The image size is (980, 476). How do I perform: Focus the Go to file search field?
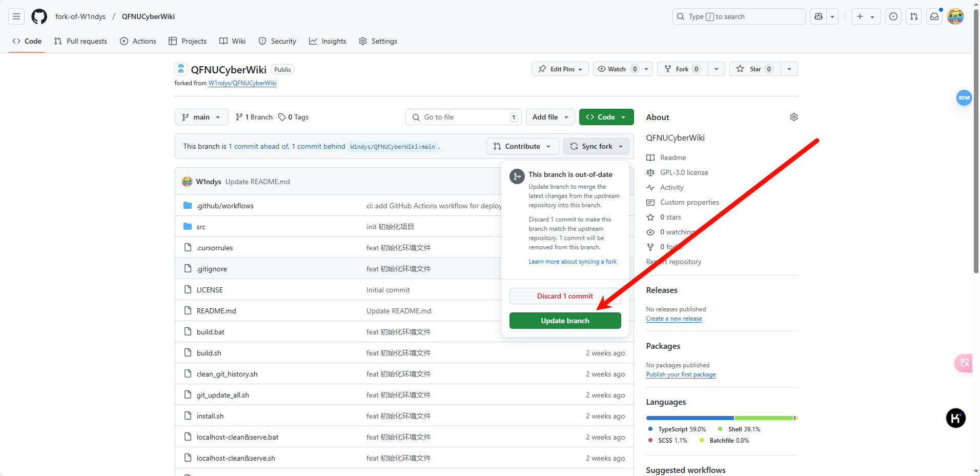point(463,117)
